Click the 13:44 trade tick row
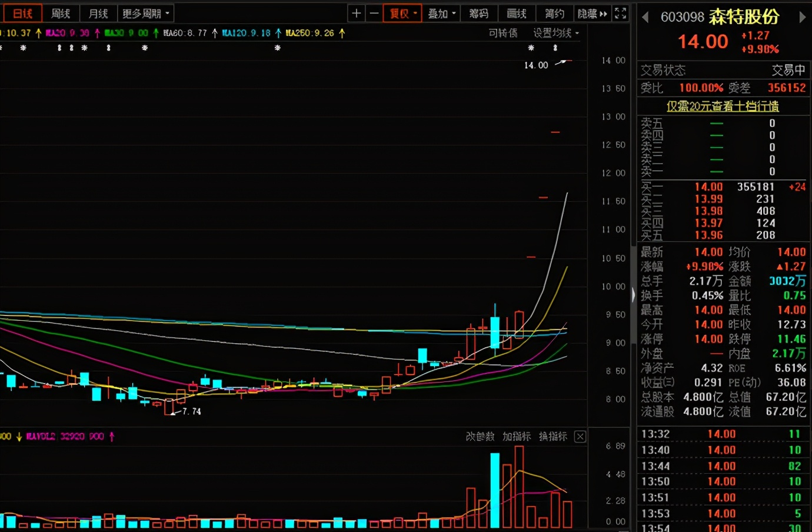This screenshot has width=812, height=532. tap(723, 466)
